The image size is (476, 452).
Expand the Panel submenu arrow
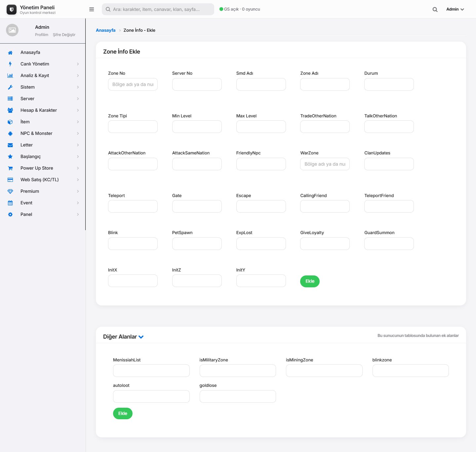coord(78,215)
